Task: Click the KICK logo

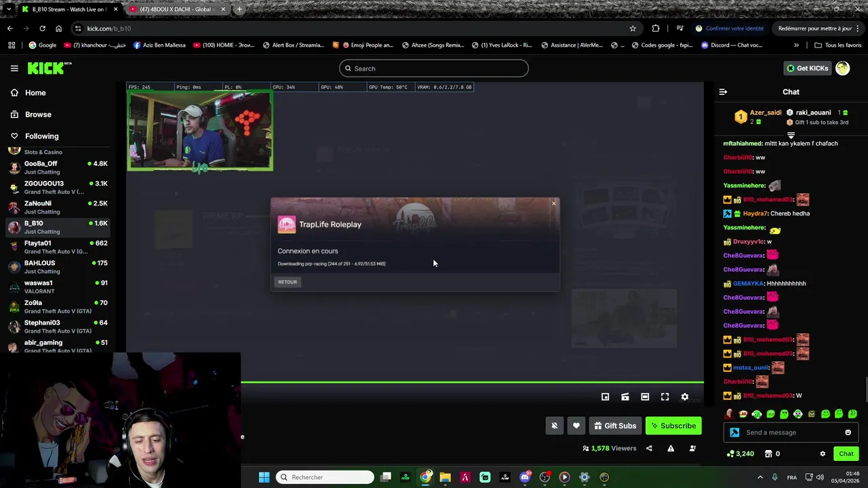Action: pyautogui.click(x=49, y=68)
